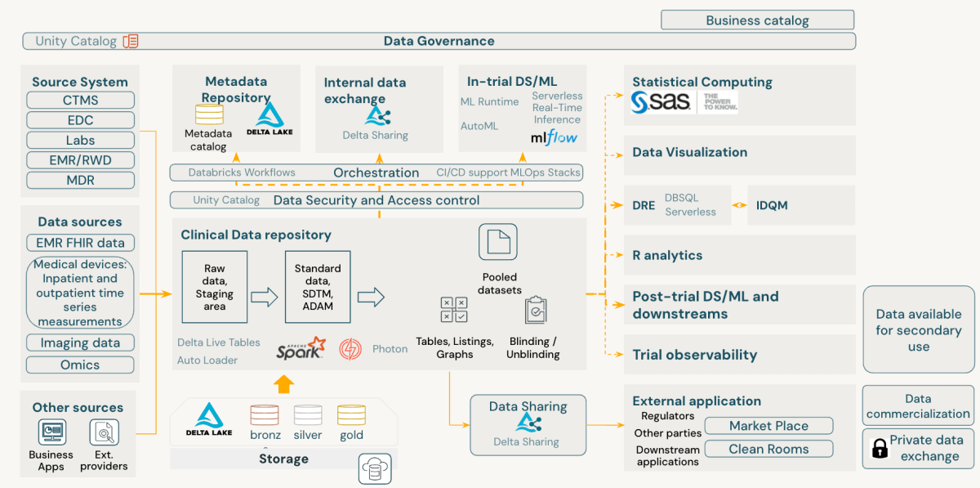The width and height of the screenshot is (980, 488).
Task: Click the Tables, Listings, Graphs grid icon
Action: click(x=454, y=310)
